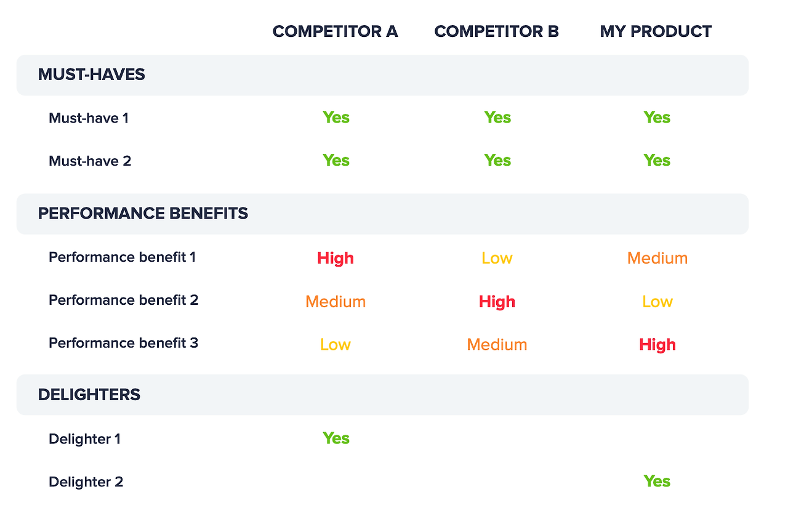Click the Must-have 2 row label

(90, 161)
